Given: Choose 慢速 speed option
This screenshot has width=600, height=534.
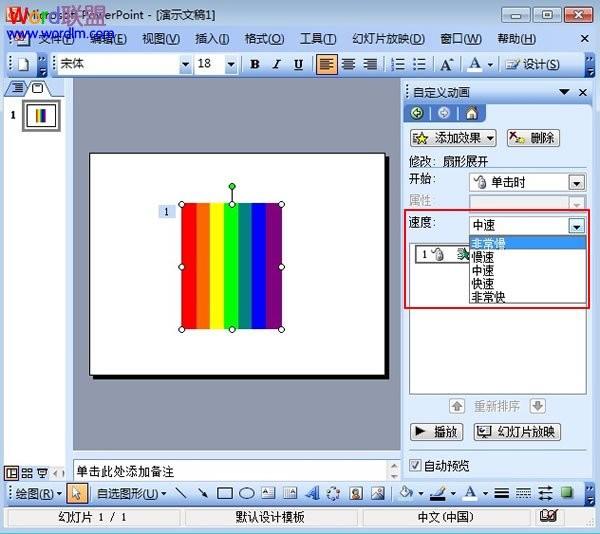Looking at the screenshot, I should (528, 256).
